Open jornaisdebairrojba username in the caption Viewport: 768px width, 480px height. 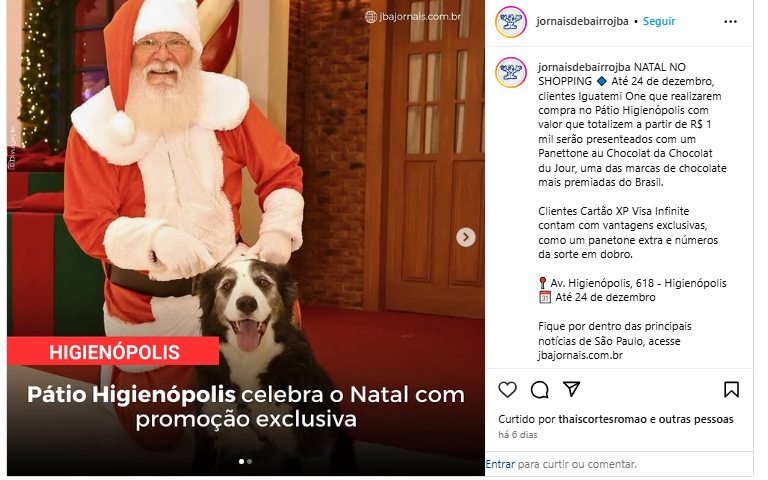tap(585, 67)
